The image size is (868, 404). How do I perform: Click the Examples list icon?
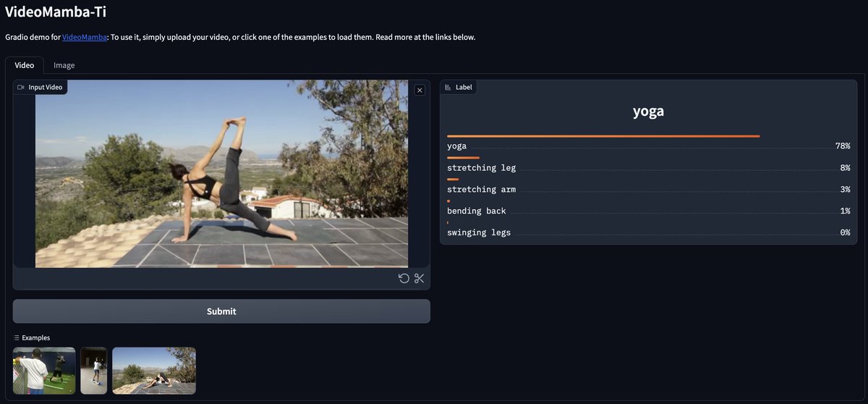coord(17,338)
